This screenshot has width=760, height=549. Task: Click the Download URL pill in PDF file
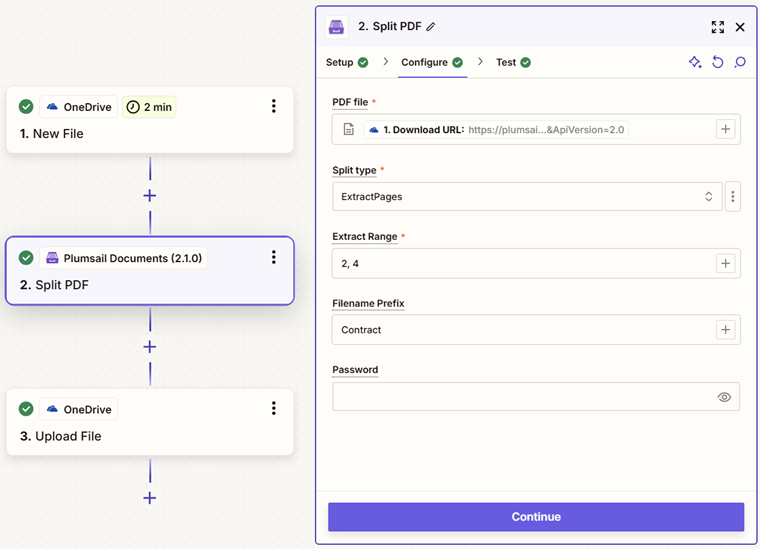(x=496, y=130)
